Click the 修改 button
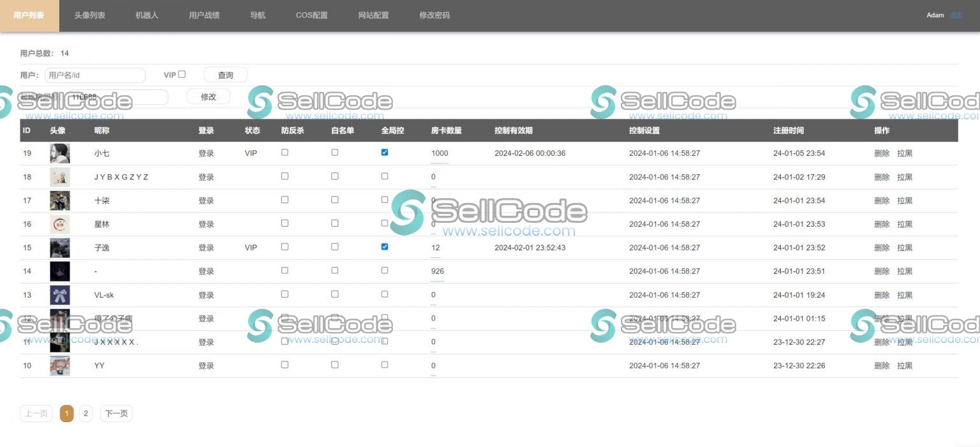 coord(208,97)
